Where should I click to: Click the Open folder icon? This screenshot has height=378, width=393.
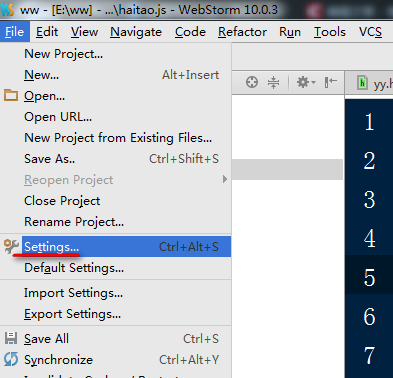(11, 95)
